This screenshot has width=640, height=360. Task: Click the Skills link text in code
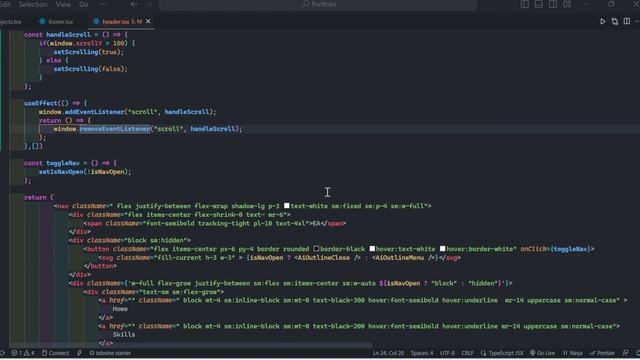pyautogui.click(x=124, y=335)
